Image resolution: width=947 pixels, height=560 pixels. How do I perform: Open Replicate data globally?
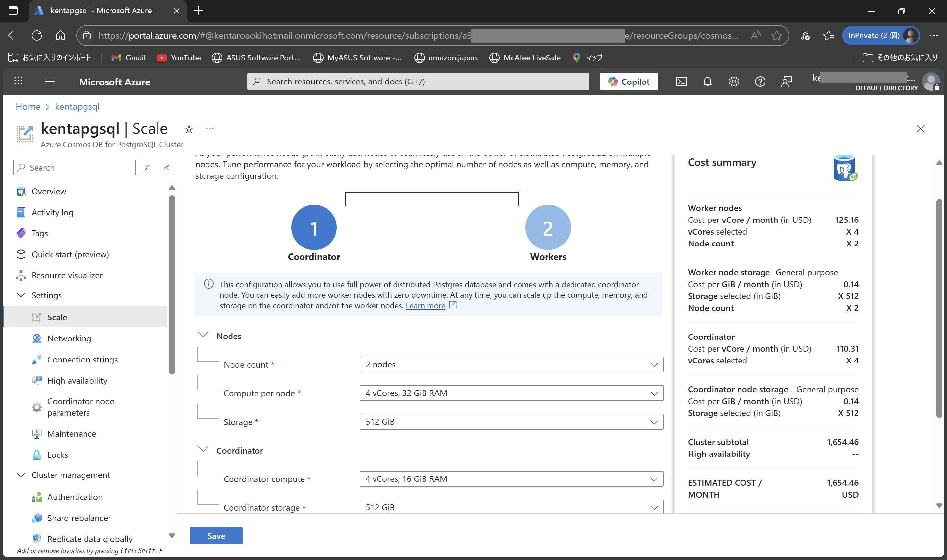point(90,539)
